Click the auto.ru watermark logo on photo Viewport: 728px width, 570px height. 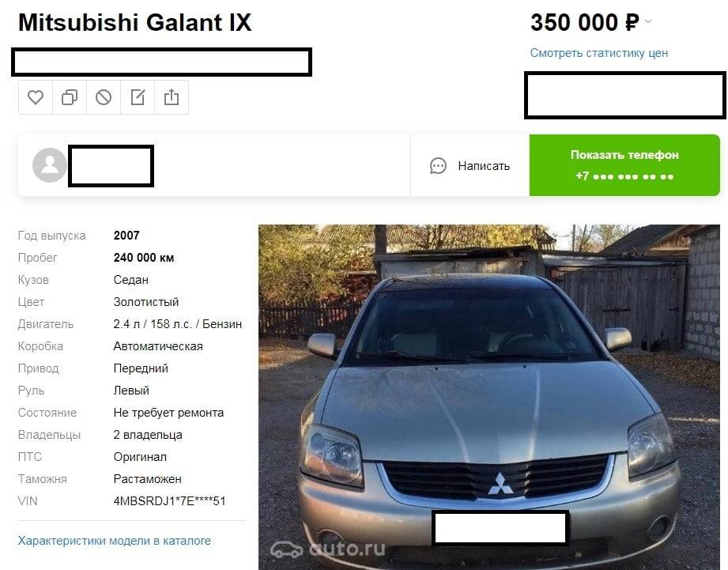click(328, 549)
